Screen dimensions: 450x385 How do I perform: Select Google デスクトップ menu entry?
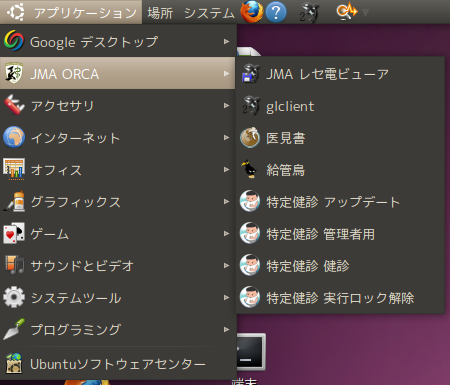(118, 41)
